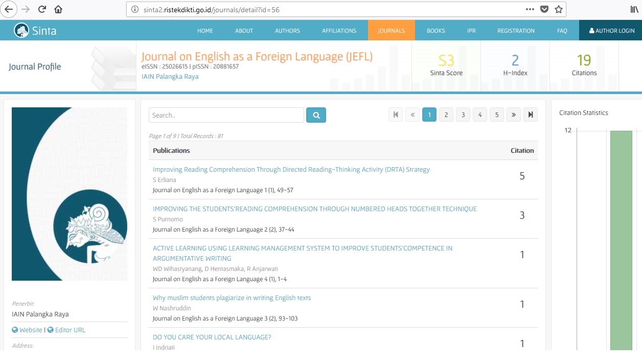Screen dimensions: 642x364
Task: Open the FAQ menu item
Action: tap(562, 31)
